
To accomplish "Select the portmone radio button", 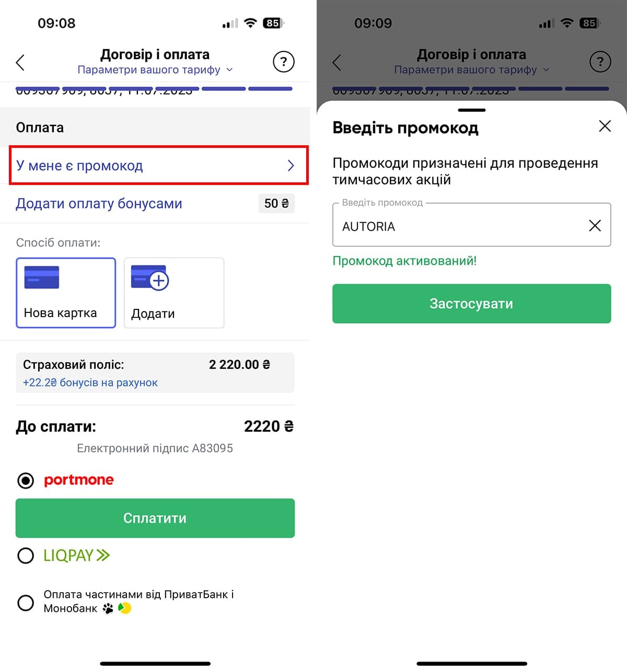I will click(26, 480).
